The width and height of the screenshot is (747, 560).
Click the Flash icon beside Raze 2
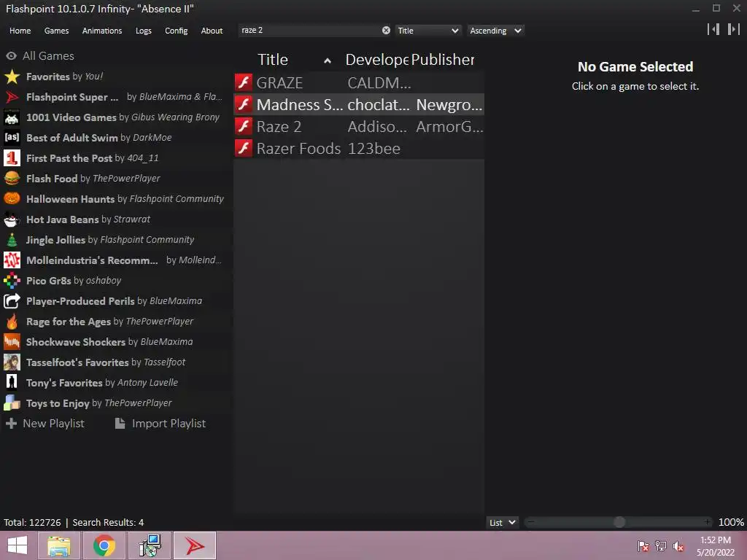coord(244,126)
